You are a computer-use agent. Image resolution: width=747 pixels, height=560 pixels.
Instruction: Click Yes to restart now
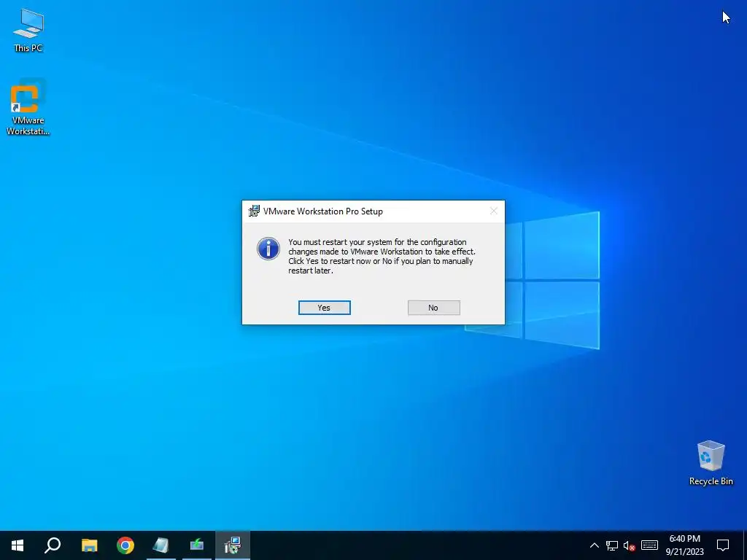pyautogui.click(x=325, y=308)
